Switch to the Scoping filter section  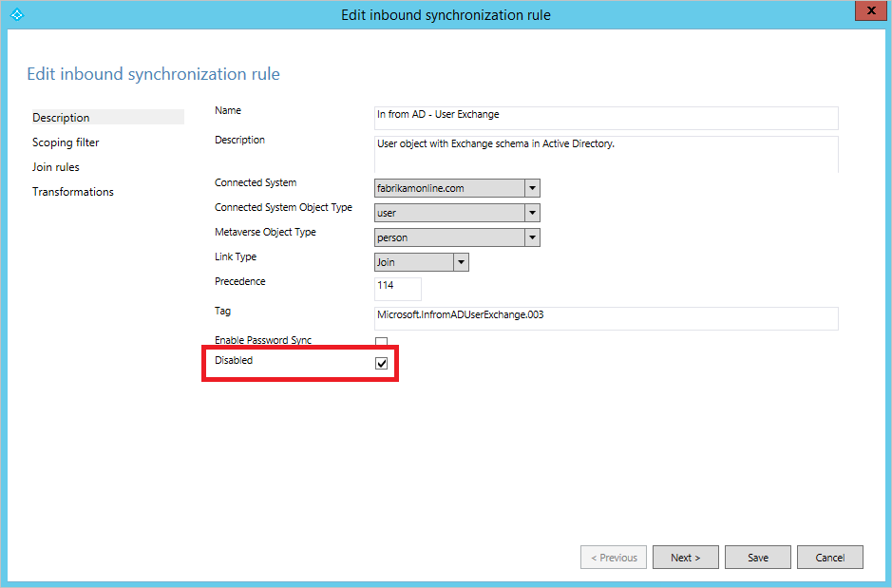pyautogui.click(x=66, y=142)
